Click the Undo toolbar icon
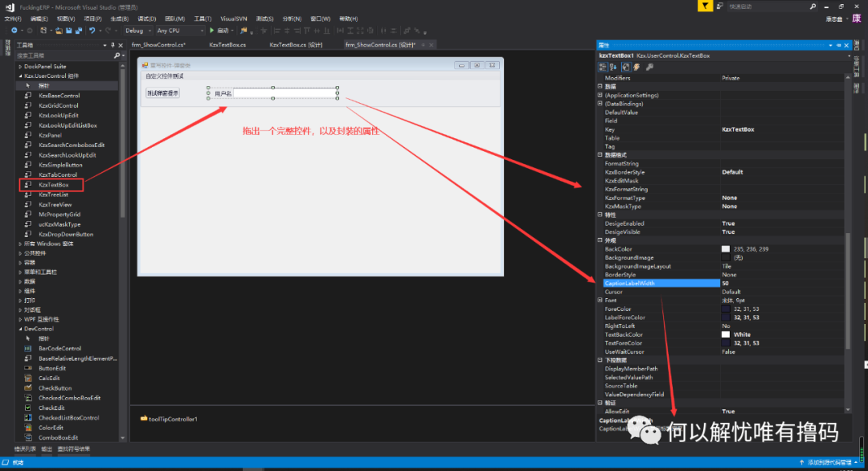868x471 pixels. coord(92,31)
